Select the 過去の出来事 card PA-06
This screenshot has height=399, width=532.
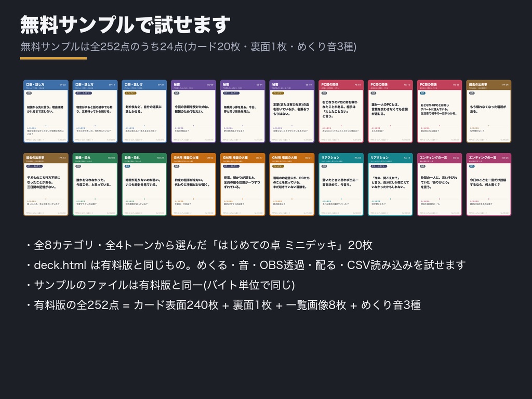(x=488, y=111)
